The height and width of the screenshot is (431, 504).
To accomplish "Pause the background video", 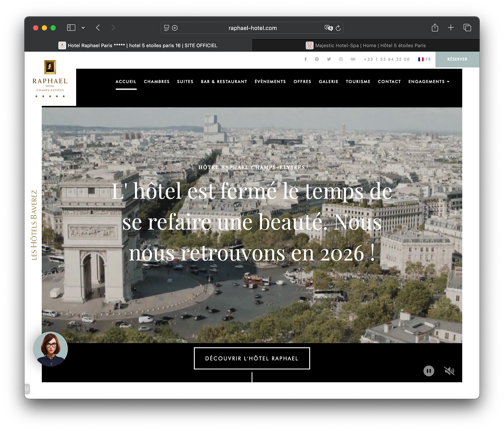I will point(429,371).
